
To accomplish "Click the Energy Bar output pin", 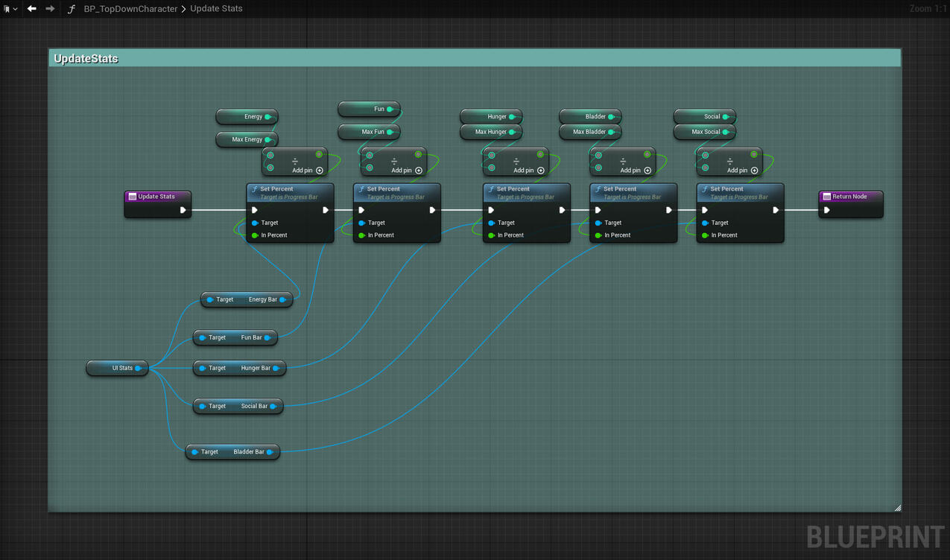I will tap(283, 299).
